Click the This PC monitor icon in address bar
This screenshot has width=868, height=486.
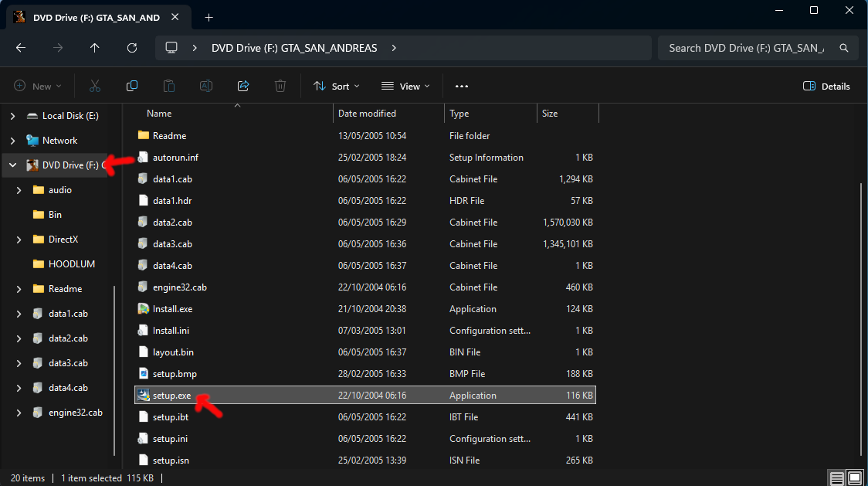(171, 48)
